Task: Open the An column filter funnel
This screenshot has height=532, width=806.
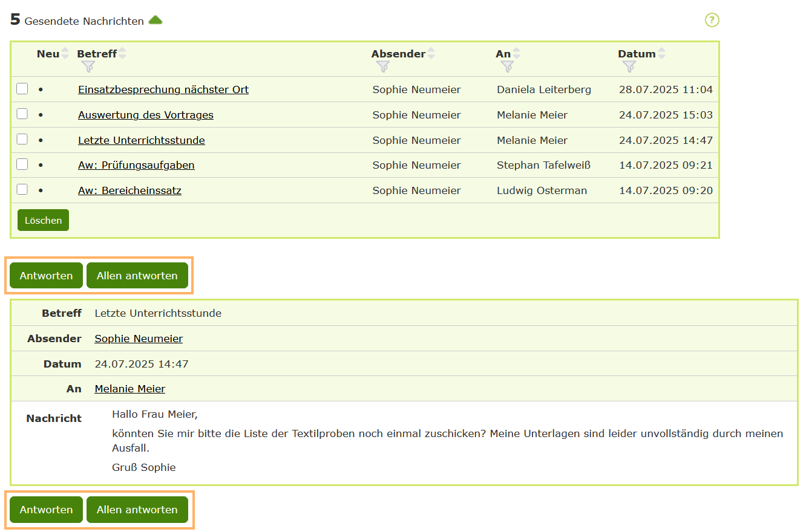Action: (507, 66)
